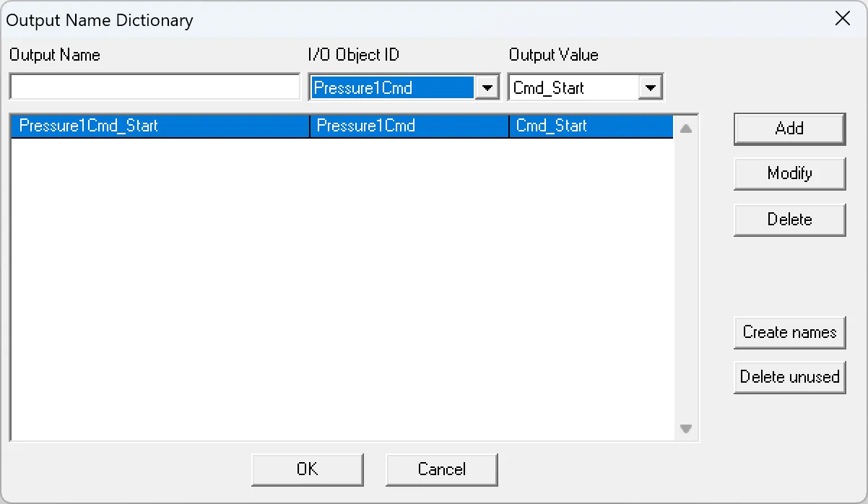Confirm dialog with OK button

click(x=307, y=469)
